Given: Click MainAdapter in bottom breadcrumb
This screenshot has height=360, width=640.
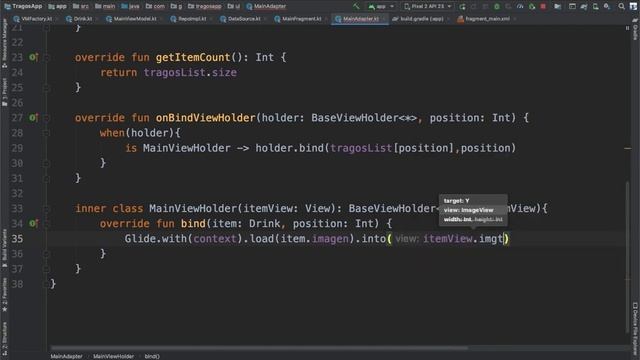Looking at the screenshot, I should [66, 356].
